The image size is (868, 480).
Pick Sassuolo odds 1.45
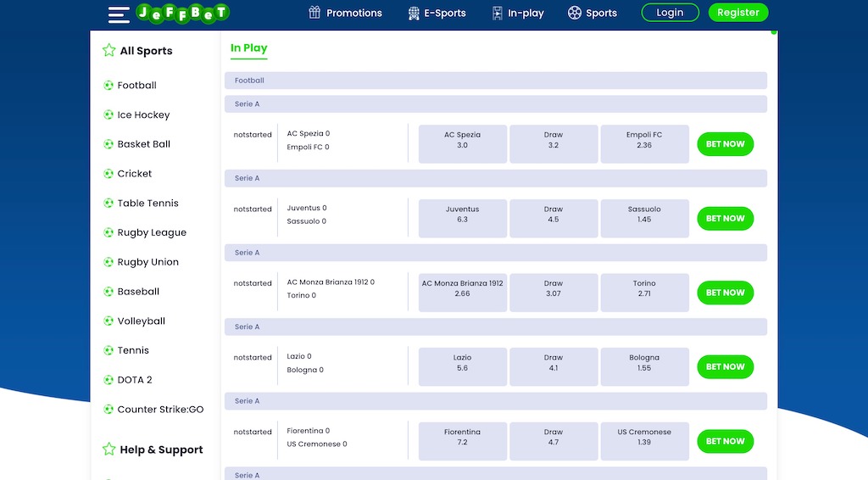(644, 218)
